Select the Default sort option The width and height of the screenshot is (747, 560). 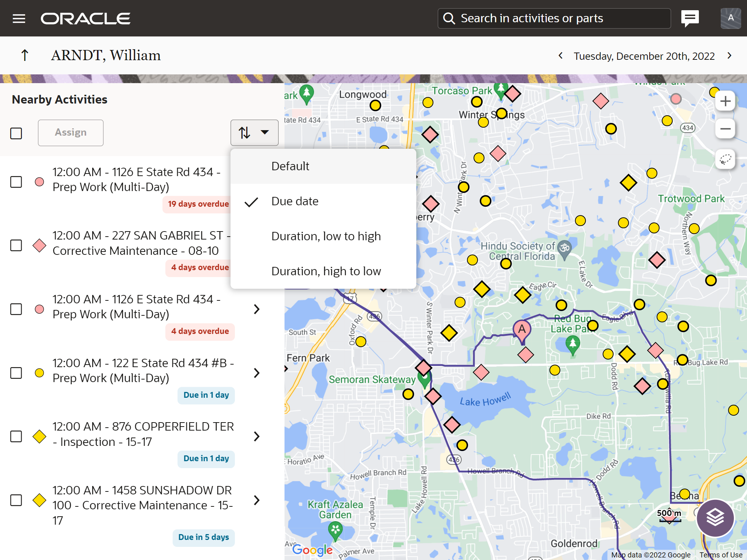click(290, 166)
